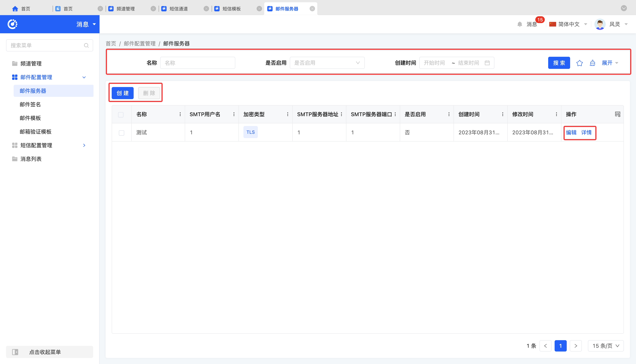Screen dimensions: 636x364
Task: Click the search menu magnifier icon
Action: [86, 45]
